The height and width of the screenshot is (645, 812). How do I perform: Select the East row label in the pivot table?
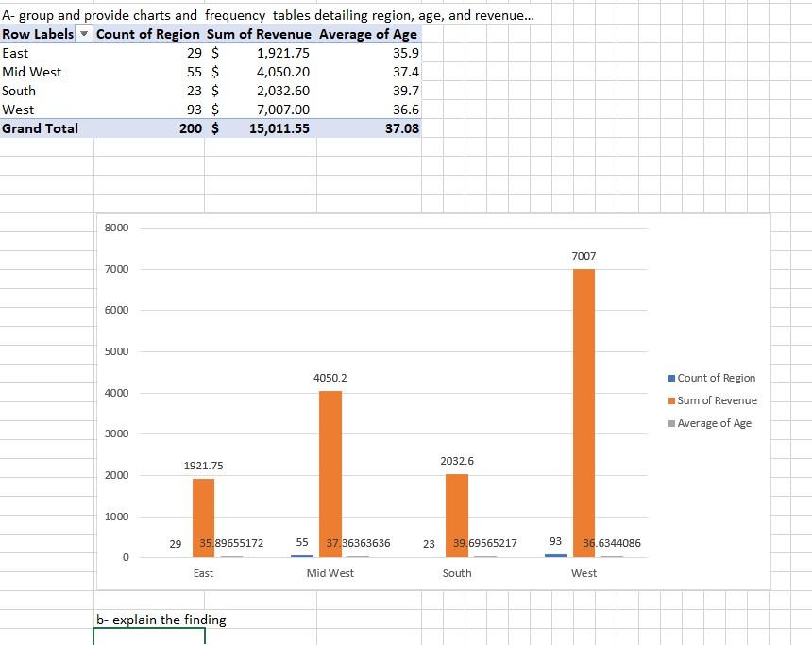(17, 53)
